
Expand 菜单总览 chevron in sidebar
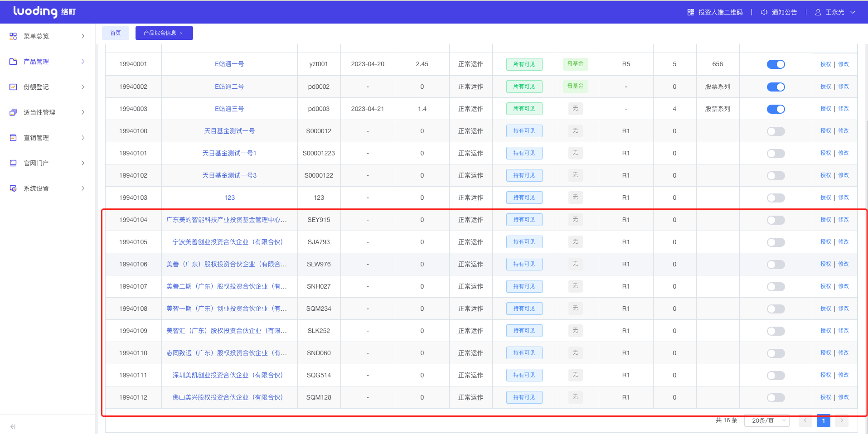click(83, 36)
